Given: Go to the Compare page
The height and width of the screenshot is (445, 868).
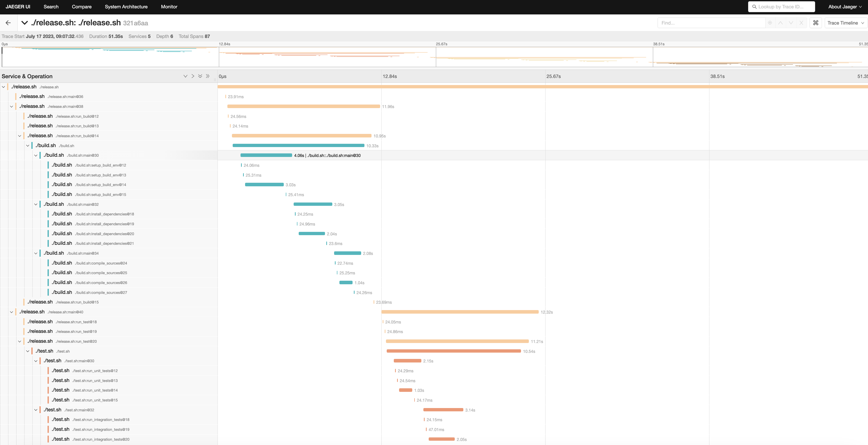Looking at the screenshot, I should click(81, 7).
